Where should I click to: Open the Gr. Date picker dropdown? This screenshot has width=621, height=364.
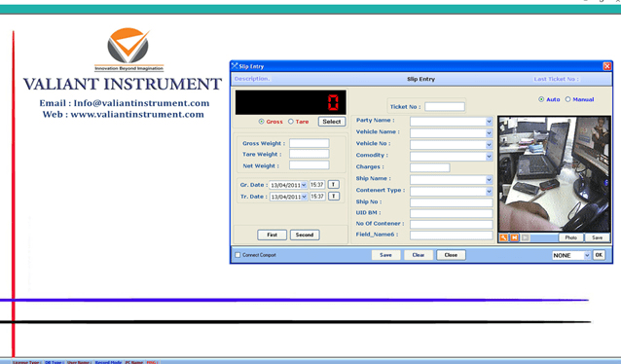(x=304, y=185)
